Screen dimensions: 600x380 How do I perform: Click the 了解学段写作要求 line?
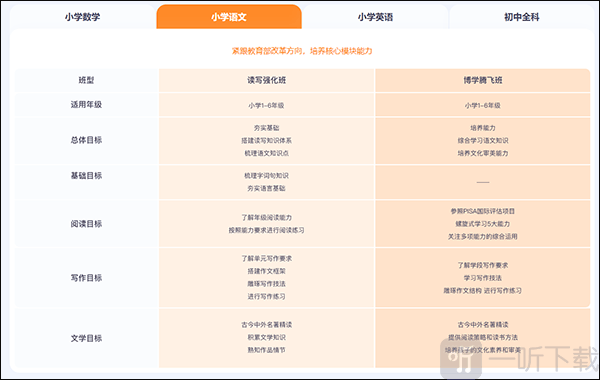point(483,265)
